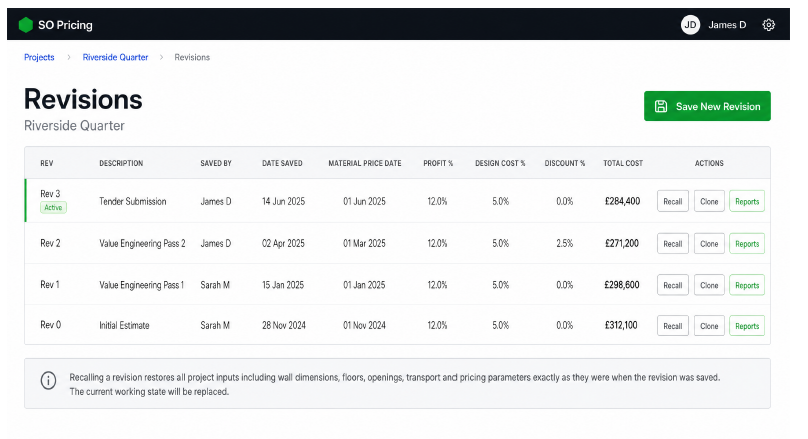Open Reports for Rev 0
Viewport: 808px width, 439px height.
[747, 326]
